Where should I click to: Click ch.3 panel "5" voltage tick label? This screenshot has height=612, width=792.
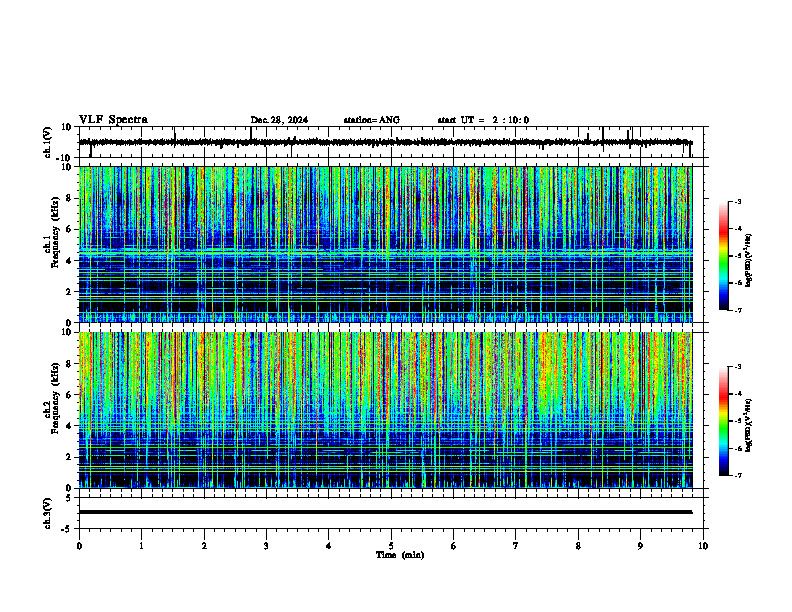[70, 498]
